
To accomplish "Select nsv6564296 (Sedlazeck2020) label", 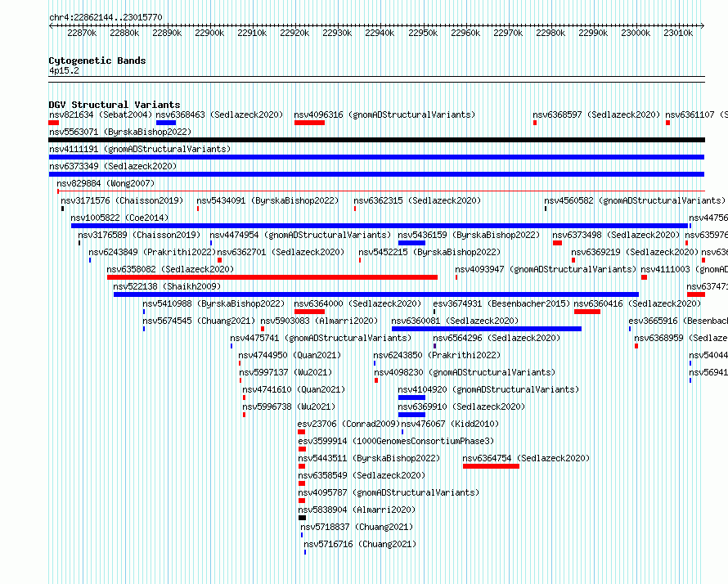I will (497, 338).
